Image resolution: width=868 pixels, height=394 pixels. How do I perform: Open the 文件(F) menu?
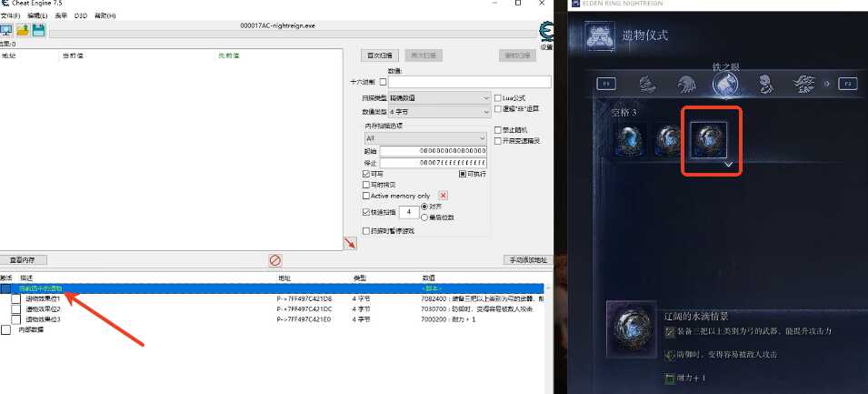pos(10,16)
